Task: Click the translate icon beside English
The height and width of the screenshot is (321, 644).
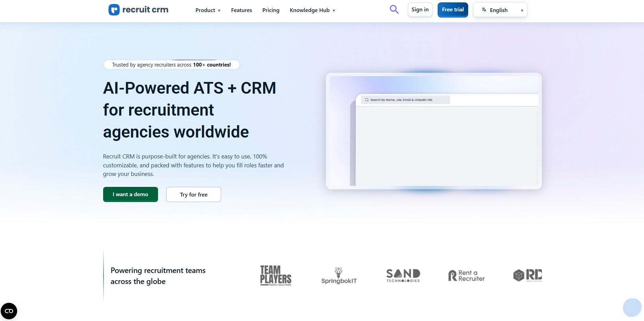Action: click(484, 10)
